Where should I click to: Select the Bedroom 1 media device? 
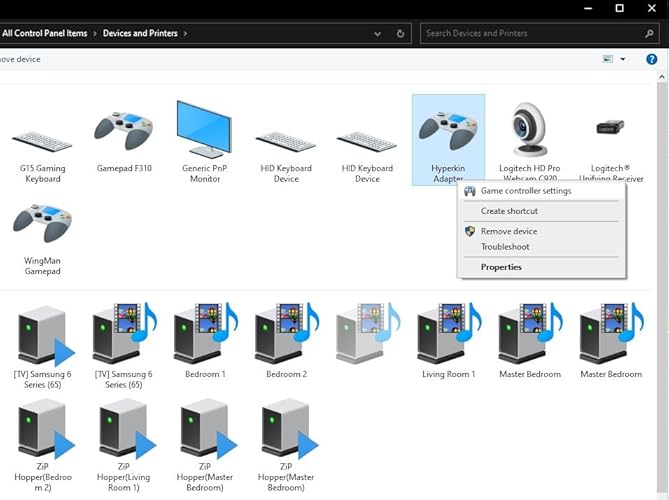pos(205,341)
